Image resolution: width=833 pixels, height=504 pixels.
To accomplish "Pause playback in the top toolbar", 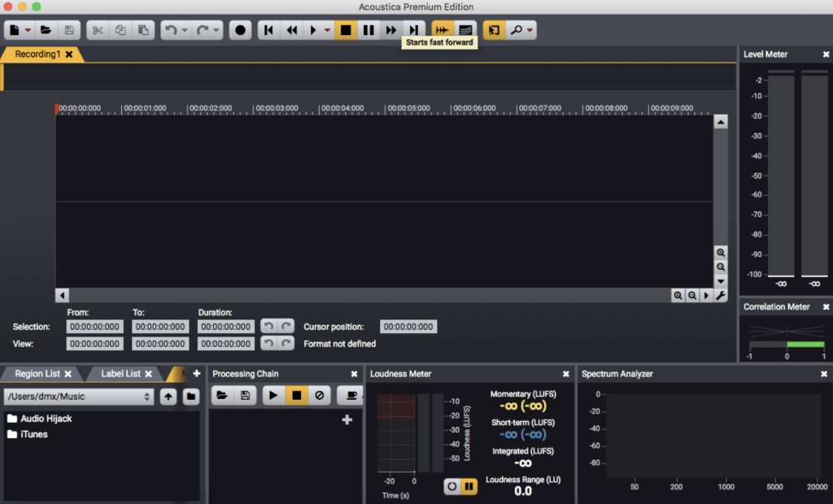I will 369,30.
